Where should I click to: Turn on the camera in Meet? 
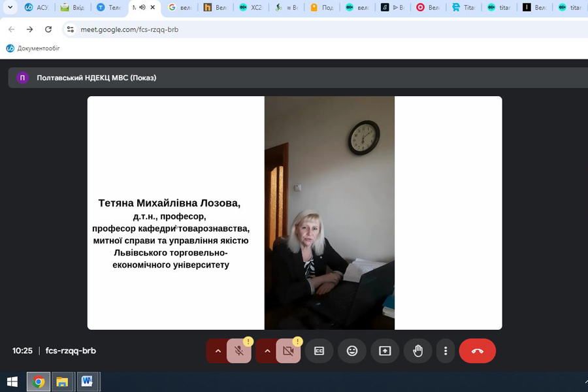[288, 351]
